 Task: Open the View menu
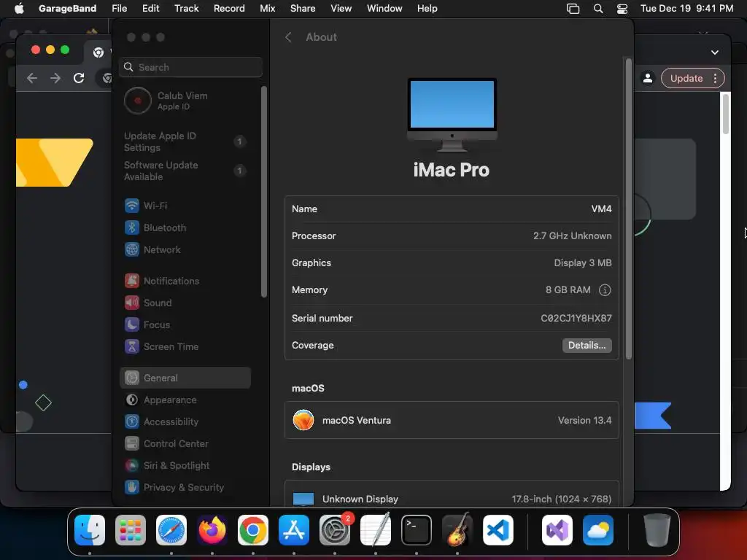click(341, 8)
